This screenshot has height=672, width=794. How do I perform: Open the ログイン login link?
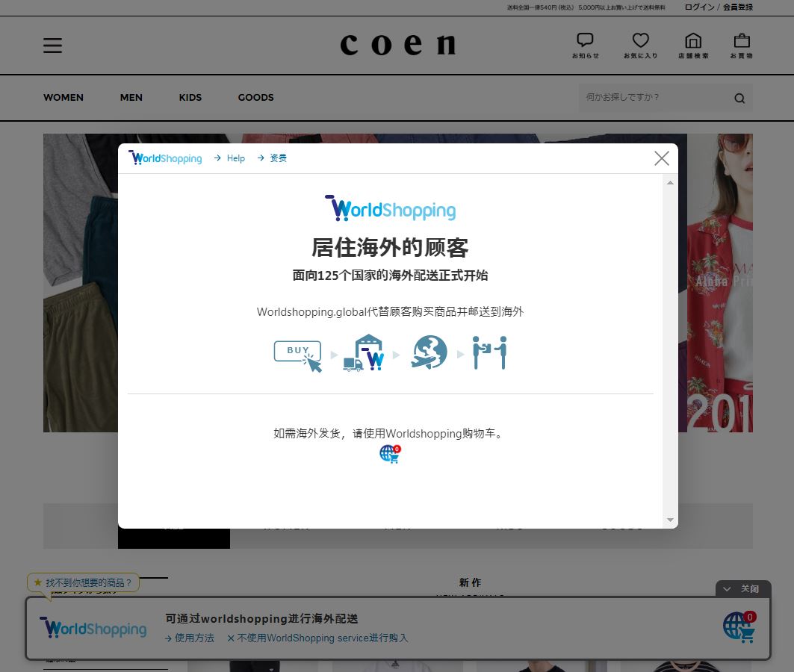699,7
